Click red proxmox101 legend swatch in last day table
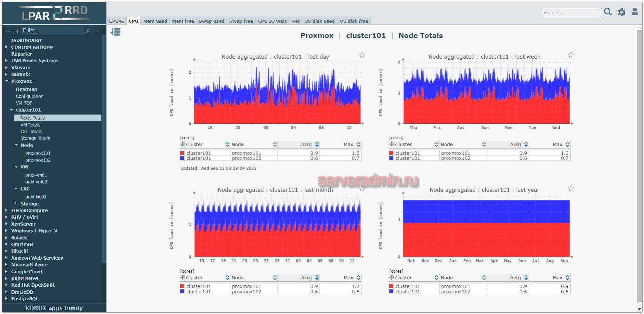Image resolution: width=644 pixels, height=314 pixels. click(182, 153)
